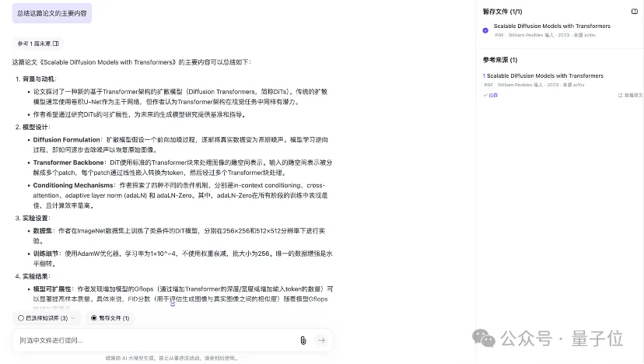
Task: Click the heading 4. 实验结果
Action: tap(33, 276)
